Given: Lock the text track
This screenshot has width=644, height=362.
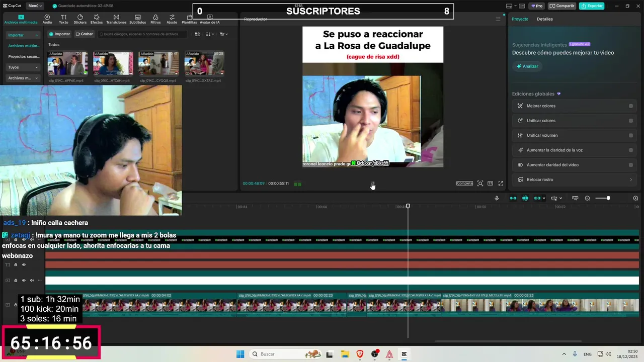Looking at the screenshot, I should (x=16, y=264).
